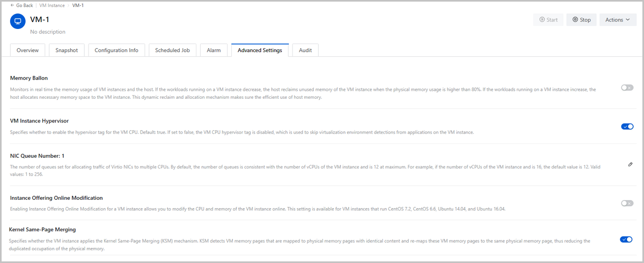Go to the Scheduled Job tab
The width and height of the screenshot is (644, 263).
172,50
